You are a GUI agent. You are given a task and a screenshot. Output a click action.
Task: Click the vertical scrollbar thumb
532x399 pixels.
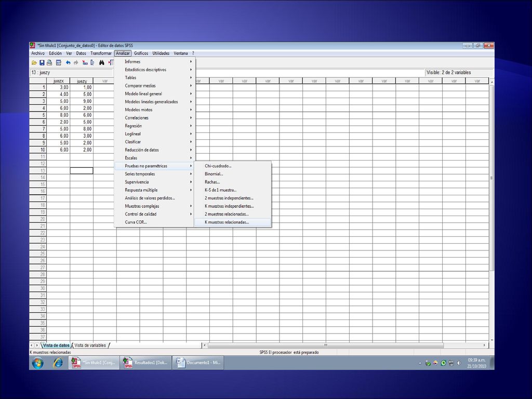click(491, 178)
